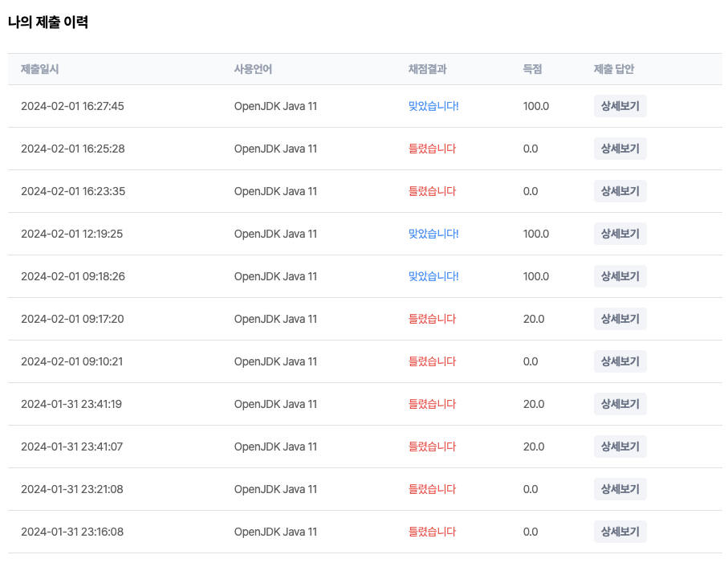View details of the 09:10:21 submission

[x=620, y=361]
